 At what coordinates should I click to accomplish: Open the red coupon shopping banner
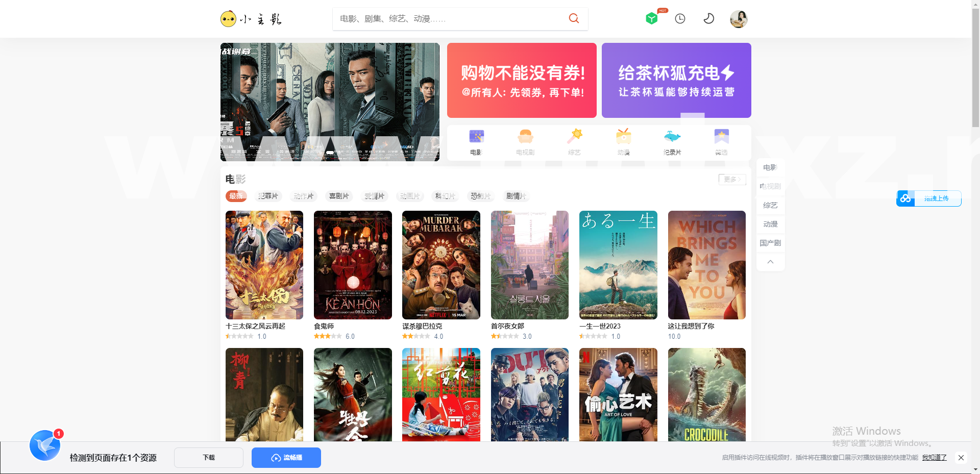[x=522, y=80]
